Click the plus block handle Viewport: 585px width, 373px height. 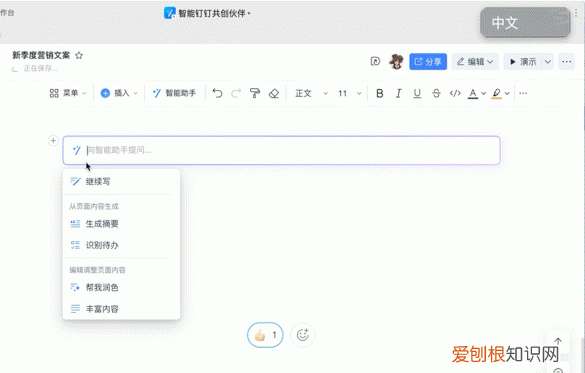[x=53, y=141]
